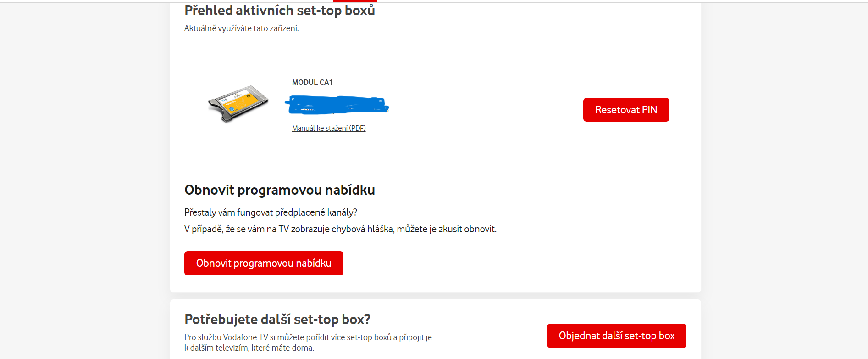Screen dimensions: 868x359
Task: Open the Manuál ke stažení (PDF) link
Action: coord(328,129)
